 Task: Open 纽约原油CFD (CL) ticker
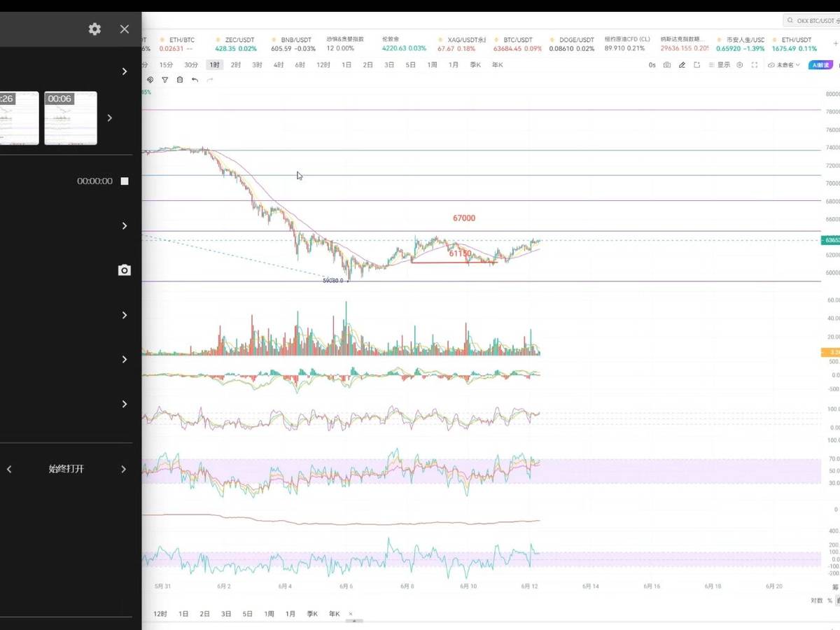pyautogui.click(x=627, y=44)
